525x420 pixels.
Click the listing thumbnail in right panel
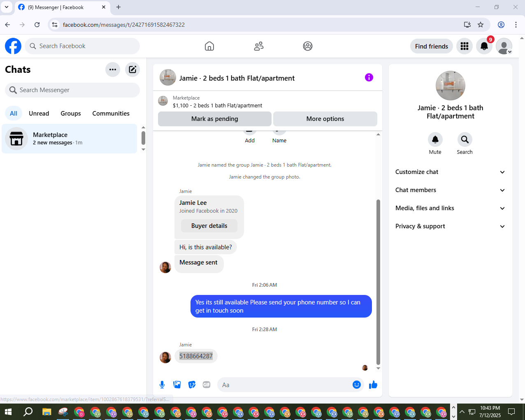tap(451, 86)
